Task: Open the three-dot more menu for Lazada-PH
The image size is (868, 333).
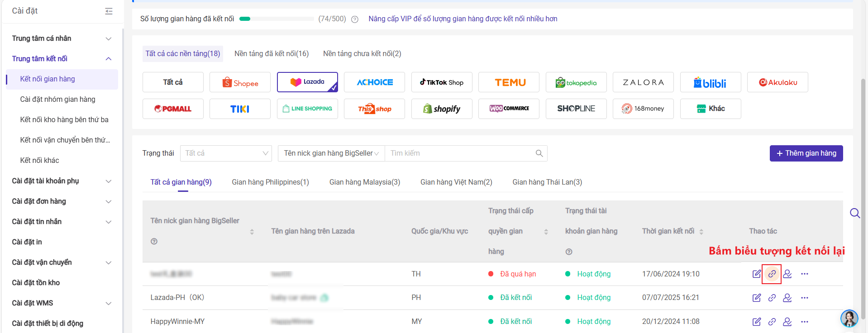Action: coord(804,298)
